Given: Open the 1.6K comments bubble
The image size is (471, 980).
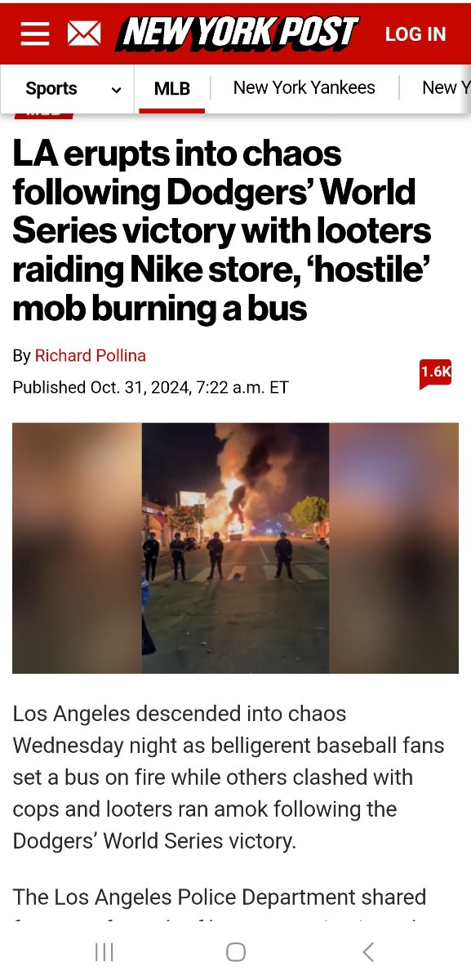Looking at the screenshot, I should point(435,372).
